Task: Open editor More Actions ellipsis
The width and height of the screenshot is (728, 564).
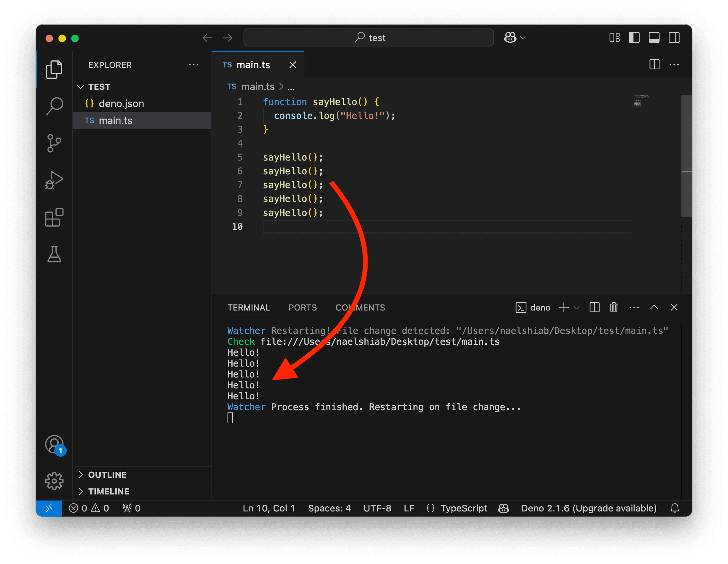Action: [674, 64]
